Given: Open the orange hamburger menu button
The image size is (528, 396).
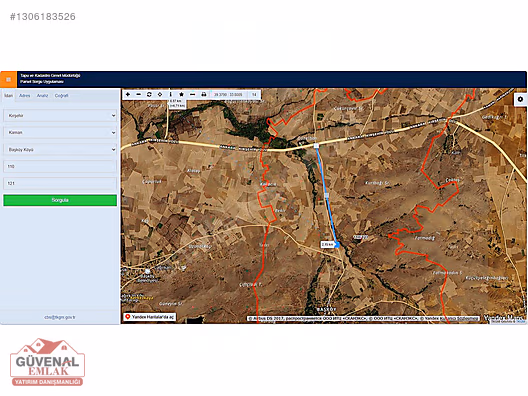Looking at the screenshot, I should point(8,79).
